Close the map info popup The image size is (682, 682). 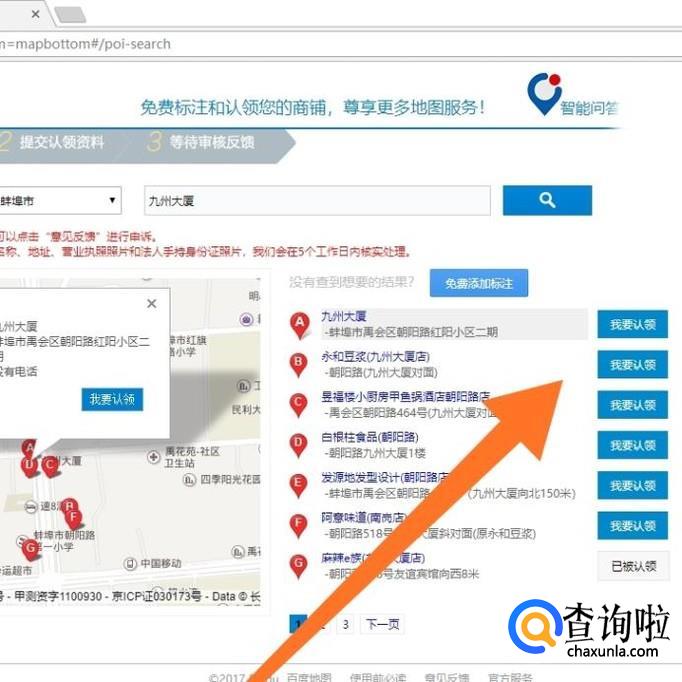pyautogui.click(x=152, y=304)
